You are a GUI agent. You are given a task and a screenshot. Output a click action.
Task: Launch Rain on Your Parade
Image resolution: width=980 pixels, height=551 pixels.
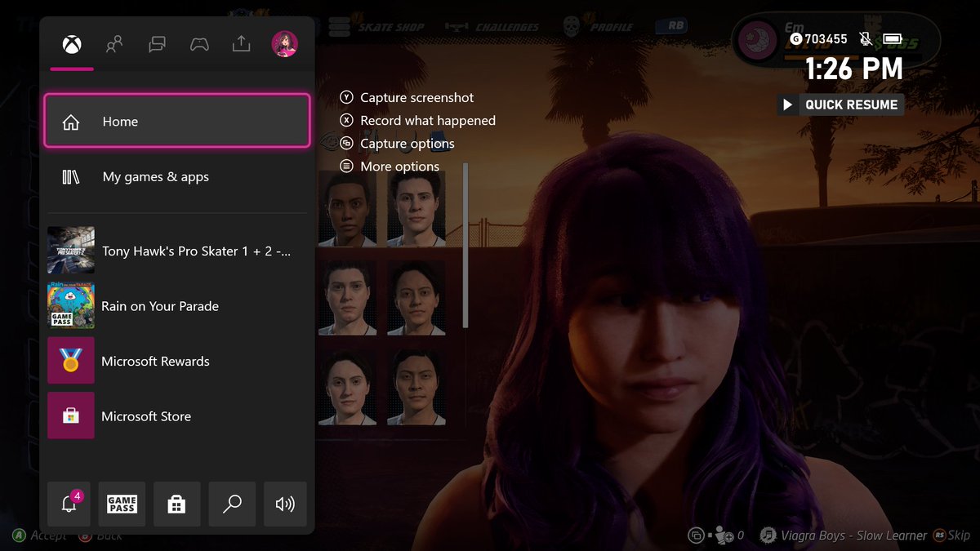177,306
